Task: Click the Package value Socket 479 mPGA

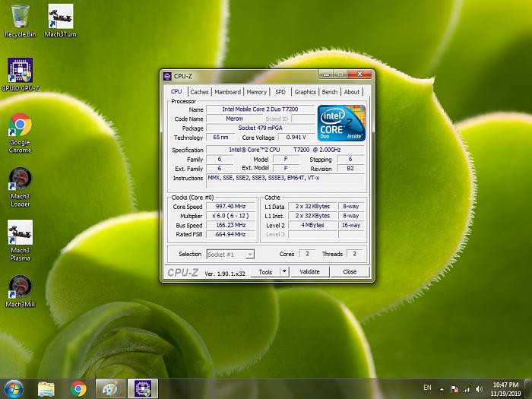Action: tap(260, 128)
